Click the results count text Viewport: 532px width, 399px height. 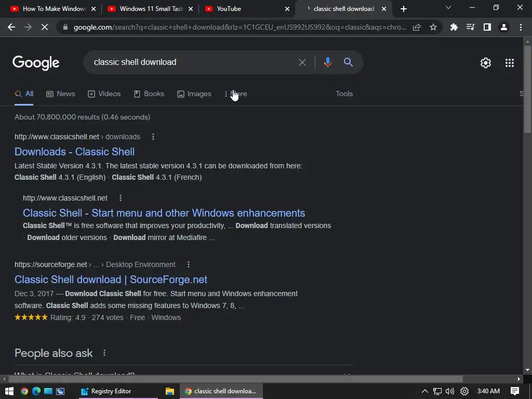point(82,117)
